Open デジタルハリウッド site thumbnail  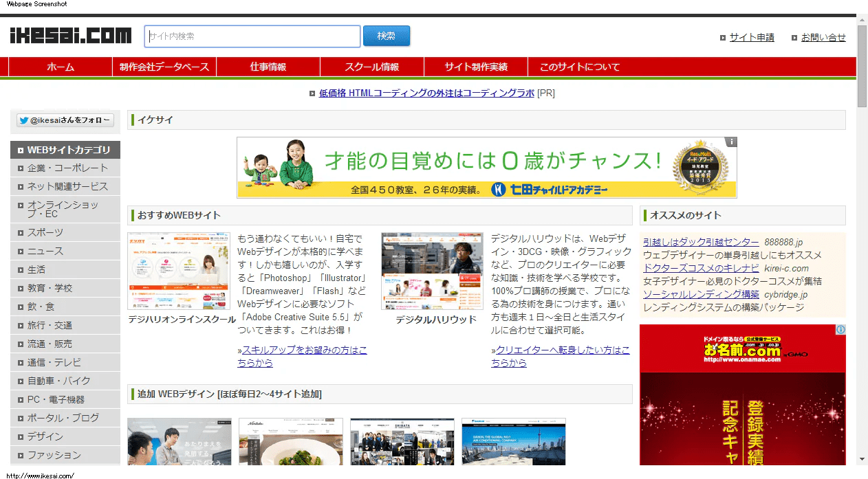pyautogui.click(x=432, y=271)
